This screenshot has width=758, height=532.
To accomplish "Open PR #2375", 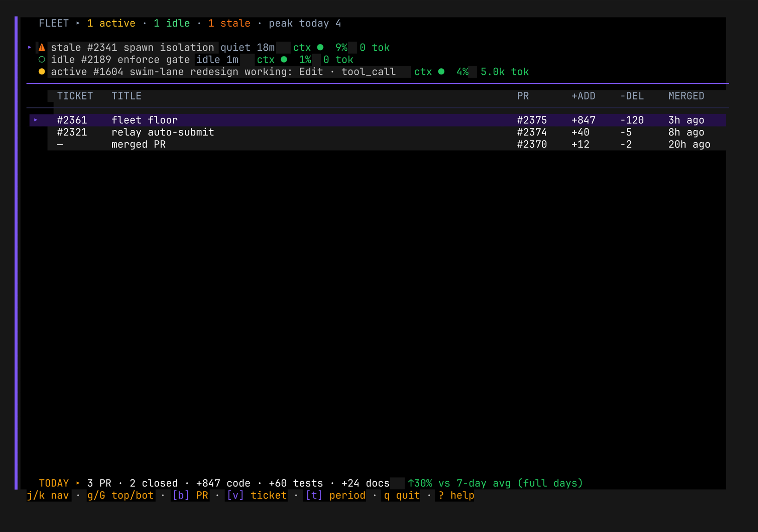I will pos(532,120).
